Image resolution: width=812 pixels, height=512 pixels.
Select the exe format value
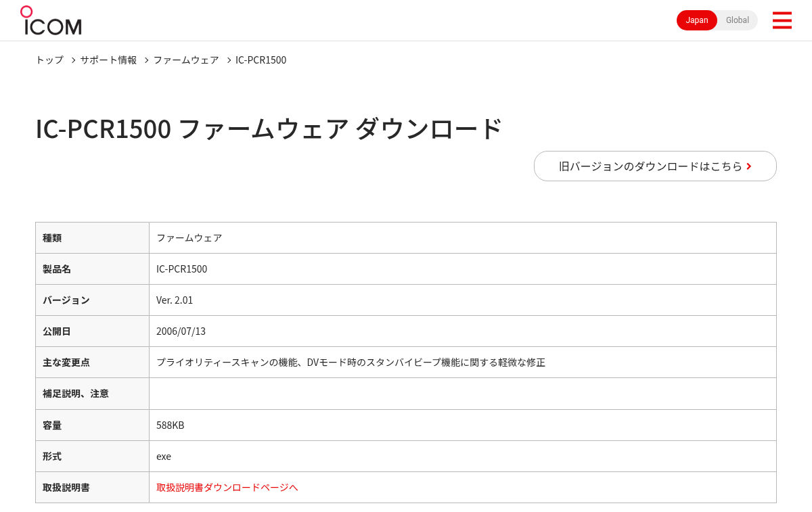coord(164,457)
